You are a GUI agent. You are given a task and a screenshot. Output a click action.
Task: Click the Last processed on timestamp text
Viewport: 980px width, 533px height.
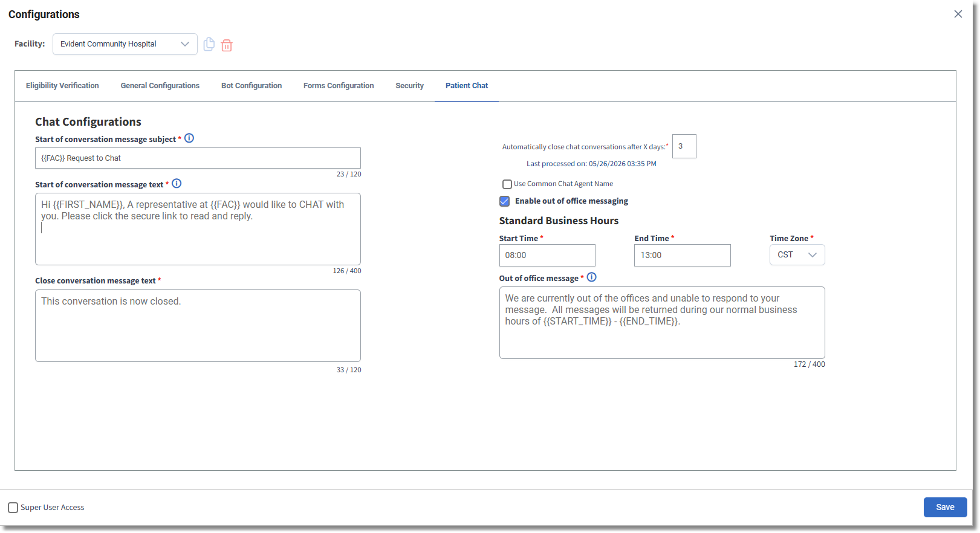tap(591, 164)
